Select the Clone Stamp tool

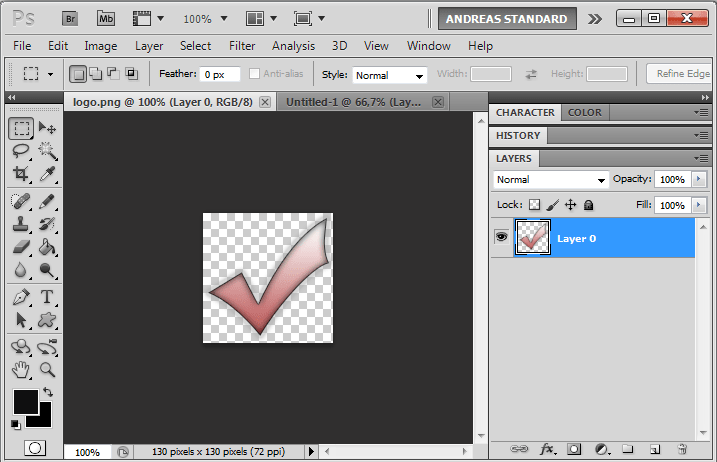tap(21, 224)
